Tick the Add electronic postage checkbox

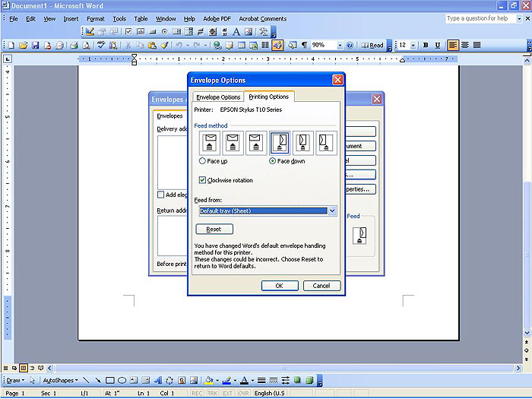tap(161, 195)
